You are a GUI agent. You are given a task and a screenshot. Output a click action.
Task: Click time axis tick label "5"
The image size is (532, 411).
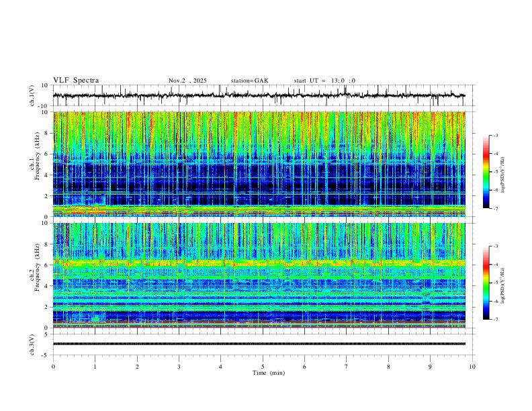click(263, 367)
